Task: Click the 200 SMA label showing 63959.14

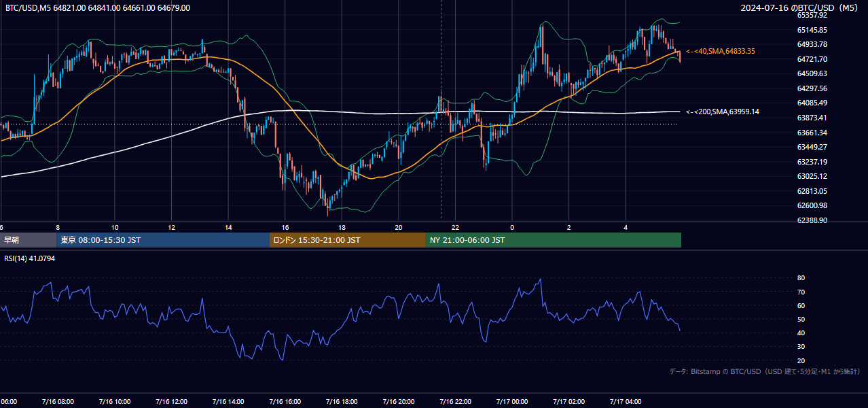Action: (x=723, y=112)
